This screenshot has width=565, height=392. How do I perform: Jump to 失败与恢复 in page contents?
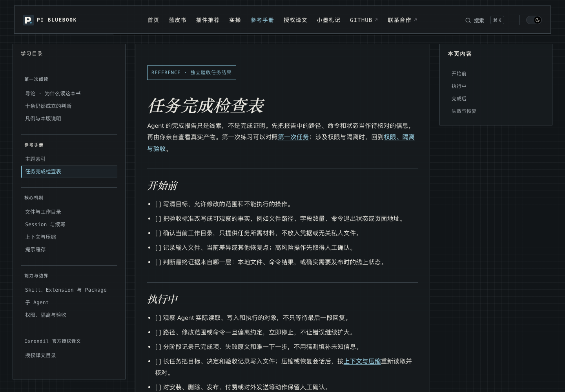pos(464,111)
